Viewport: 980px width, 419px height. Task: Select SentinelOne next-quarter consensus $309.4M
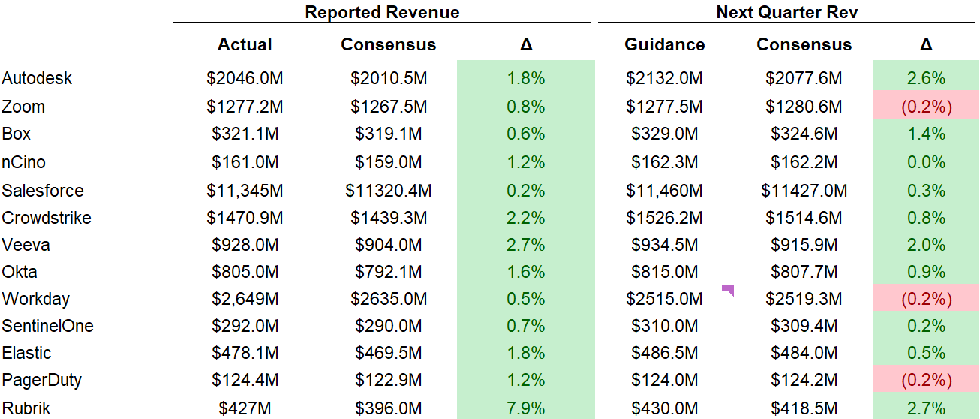804,326
